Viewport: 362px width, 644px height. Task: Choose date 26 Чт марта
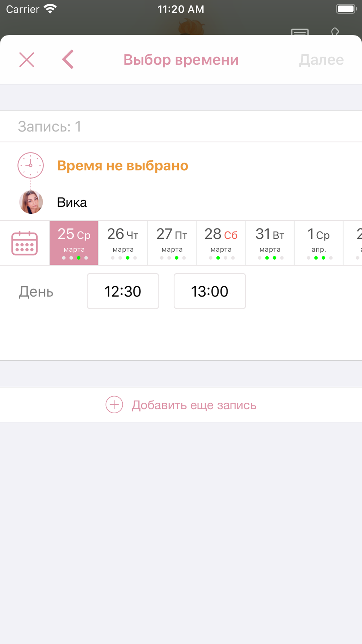[x=123, y=243]
